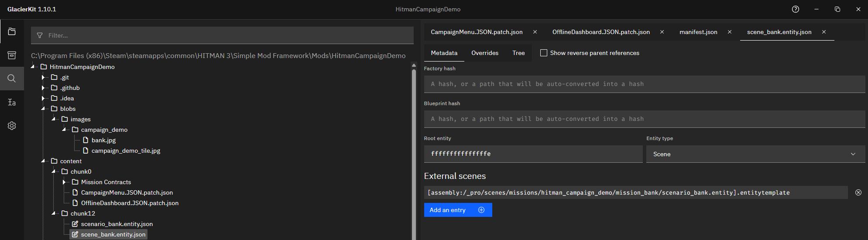Collapse the campaign_demo folder
The height and width of the screenshot is (240, 868).
(64, 130)
